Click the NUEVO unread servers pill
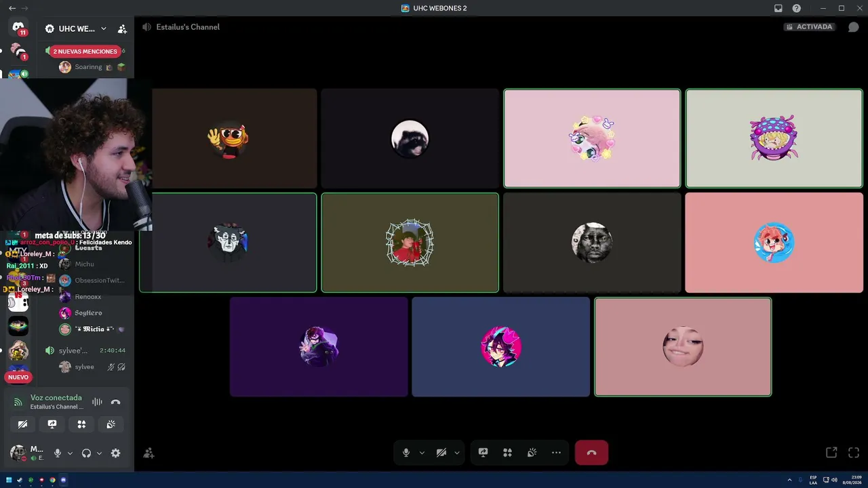 18,377
